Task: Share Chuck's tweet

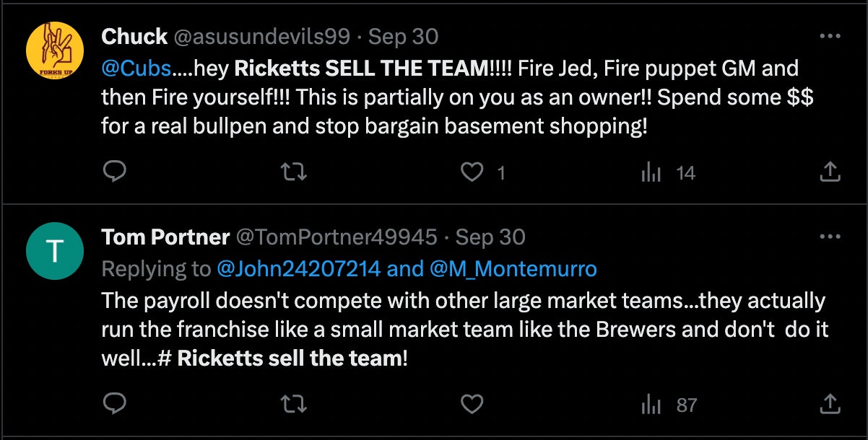Action: 830,172
